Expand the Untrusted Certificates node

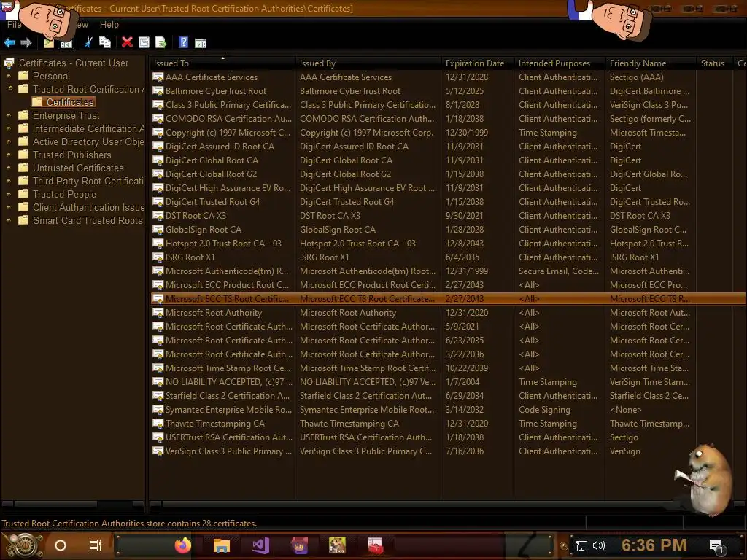tap(9, 168)
